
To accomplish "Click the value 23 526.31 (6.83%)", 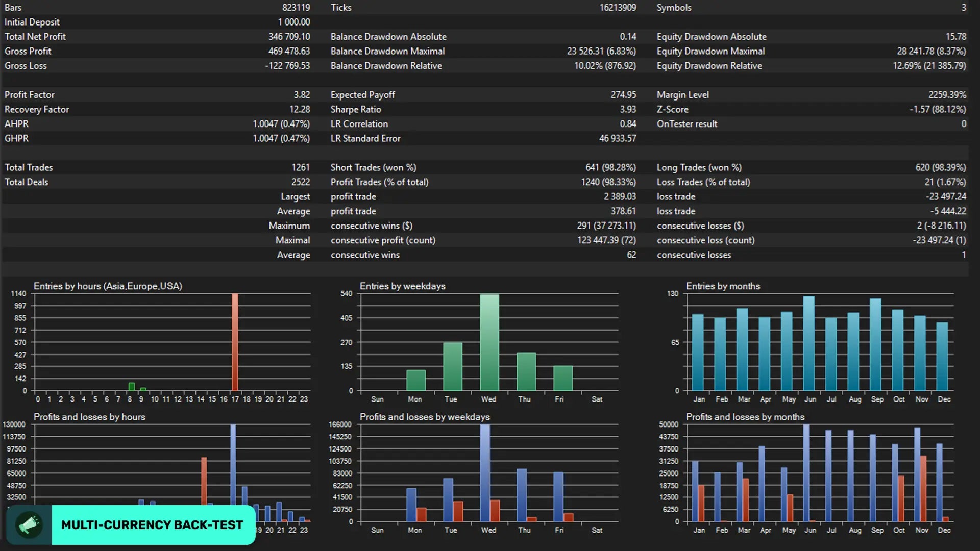I will click(x=601, y=51).
